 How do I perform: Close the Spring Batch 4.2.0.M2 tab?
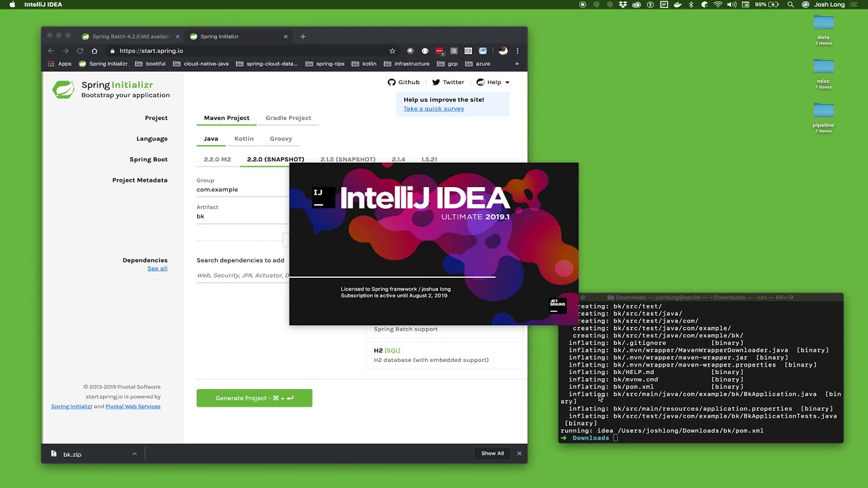(x=178, y=37)
